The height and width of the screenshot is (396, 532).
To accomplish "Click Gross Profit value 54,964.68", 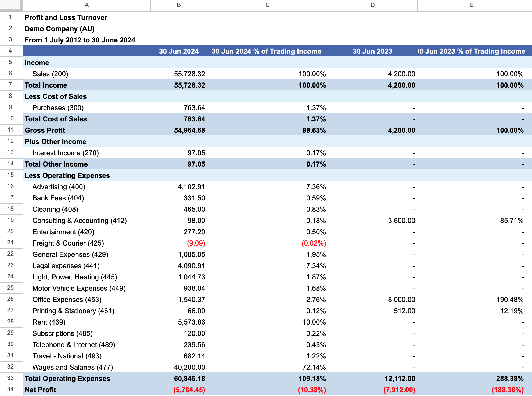I will pos(190,130).
